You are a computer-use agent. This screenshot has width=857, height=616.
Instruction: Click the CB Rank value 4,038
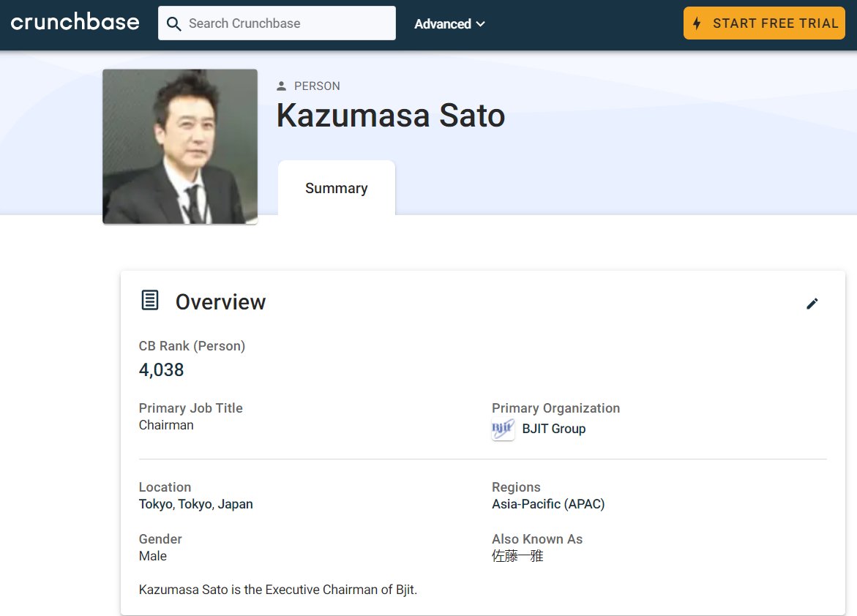(161, 370)
